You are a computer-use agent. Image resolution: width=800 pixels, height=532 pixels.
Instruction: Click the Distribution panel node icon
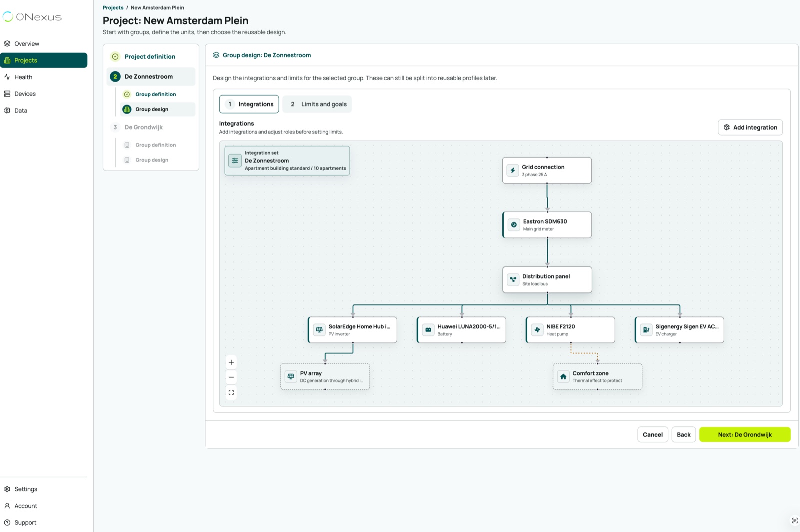(513, 279)
